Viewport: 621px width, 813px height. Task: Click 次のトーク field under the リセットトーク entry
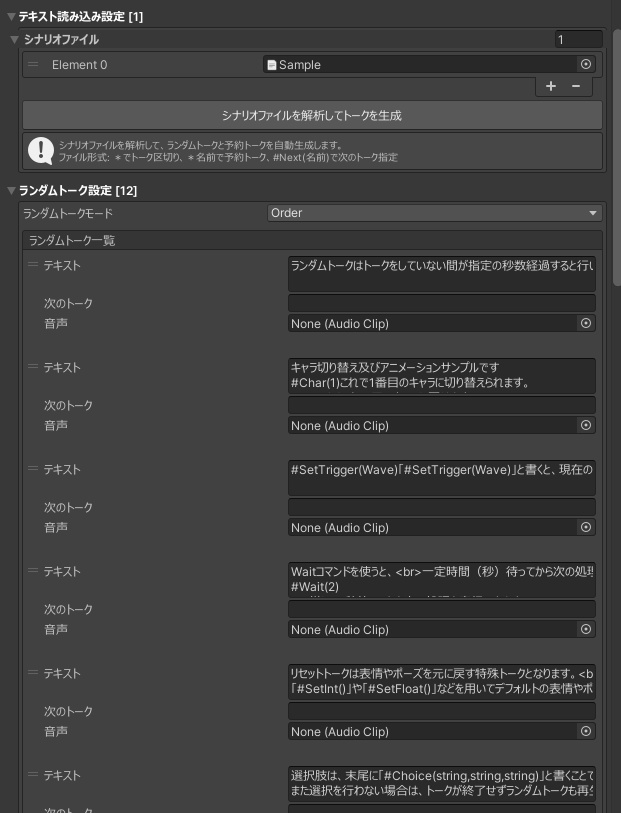(x=442, y=711)
